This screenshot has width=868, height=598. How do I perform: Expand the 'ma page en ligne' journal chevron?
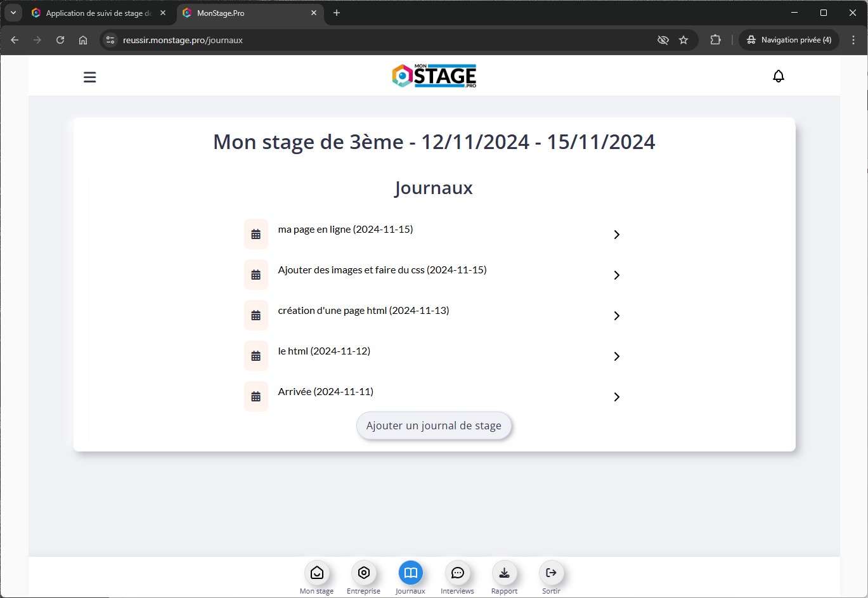tap(616, 235)
